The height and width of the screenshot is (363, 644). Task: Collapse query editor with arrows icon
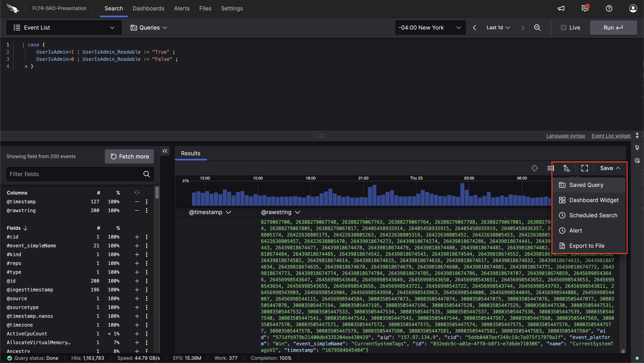(637, 135)
